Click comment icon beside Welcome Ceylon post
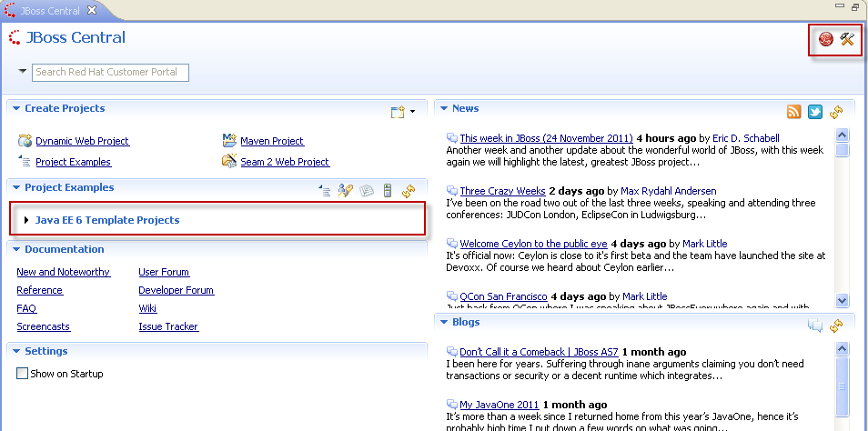 (x=451, y=244)
